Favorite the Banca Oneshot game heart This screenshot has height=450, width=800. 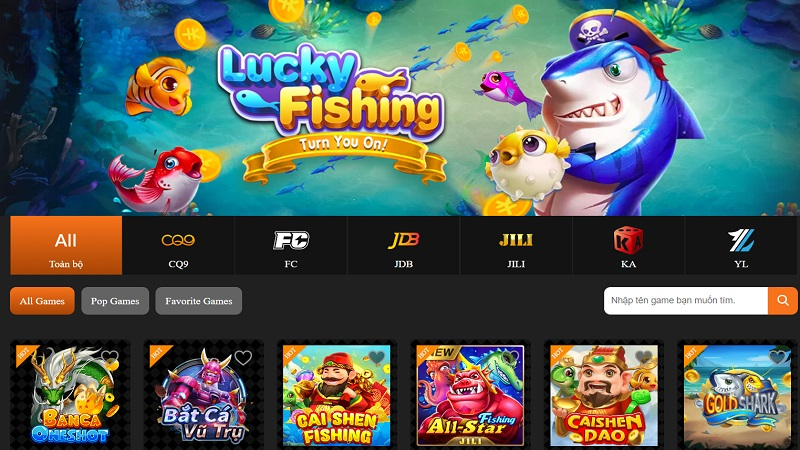click(x=109, y=357)
